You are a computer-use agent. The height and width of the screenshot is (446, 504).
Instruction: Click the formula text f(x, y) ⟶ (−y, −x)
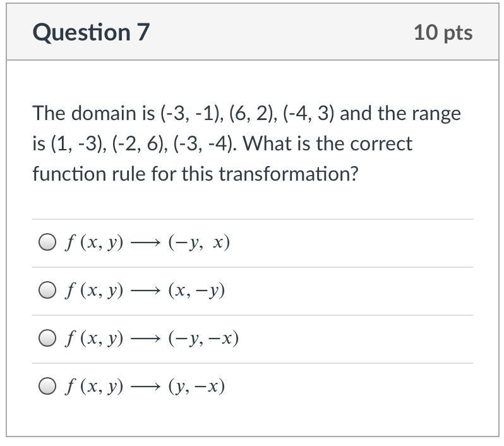[152, 339]
